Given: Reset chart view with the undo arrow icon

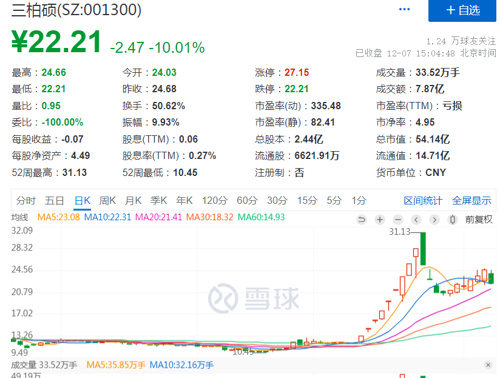Looking at the screenshot, I should (361, 220).
